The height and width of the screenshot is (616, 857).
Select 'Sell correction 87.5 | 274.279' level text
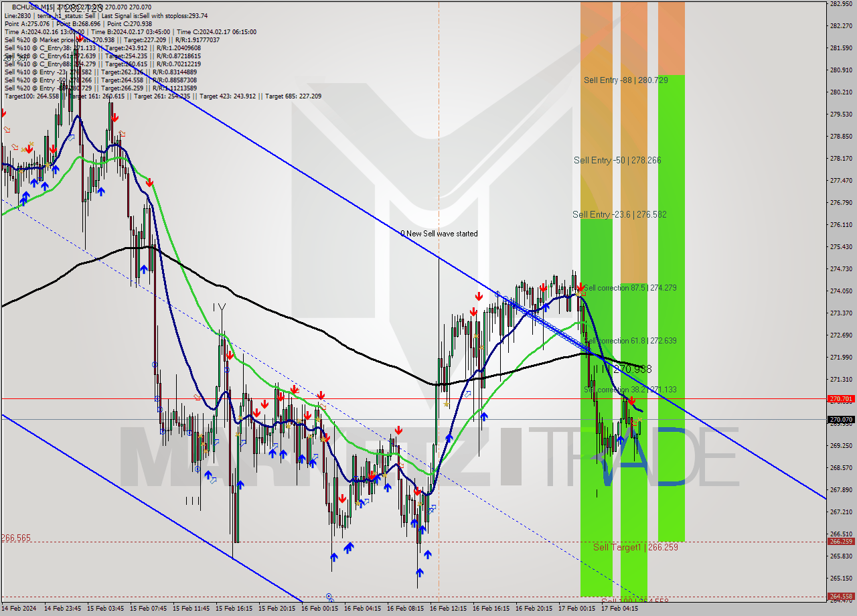point(629,288)
